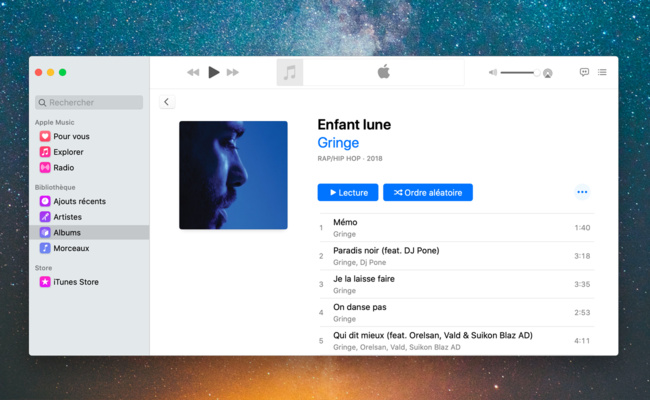Select track 1 Mémo
This screenshot has height=400, width=650.
[456, 228]
